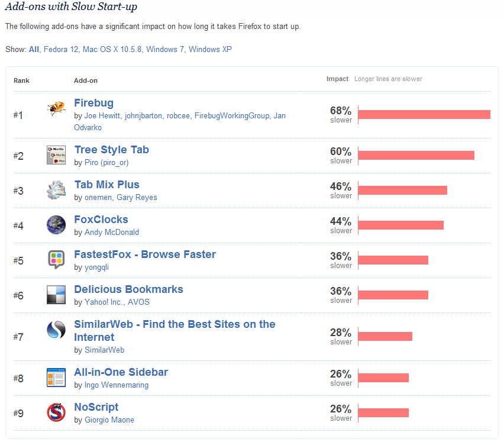Viewport: 504px width, 445px height.
Task: Open author Joe Hewitt's profile
Action: tap(102, 116)
